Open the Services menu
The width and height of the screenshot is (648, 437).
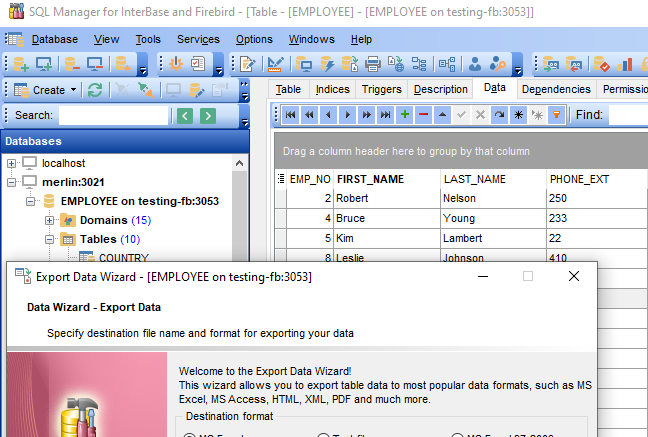198,39
